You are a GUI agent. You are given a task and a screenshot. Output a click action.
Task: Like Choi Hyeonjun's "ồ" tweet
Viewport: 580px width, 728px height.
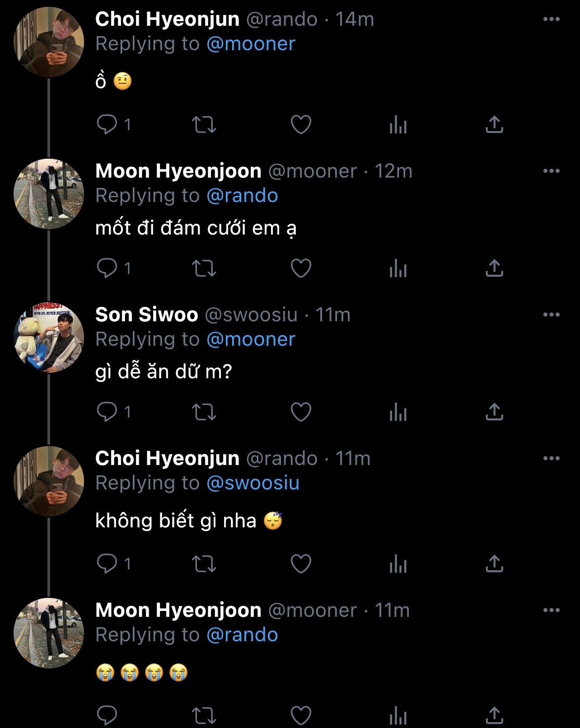[301, 124]
